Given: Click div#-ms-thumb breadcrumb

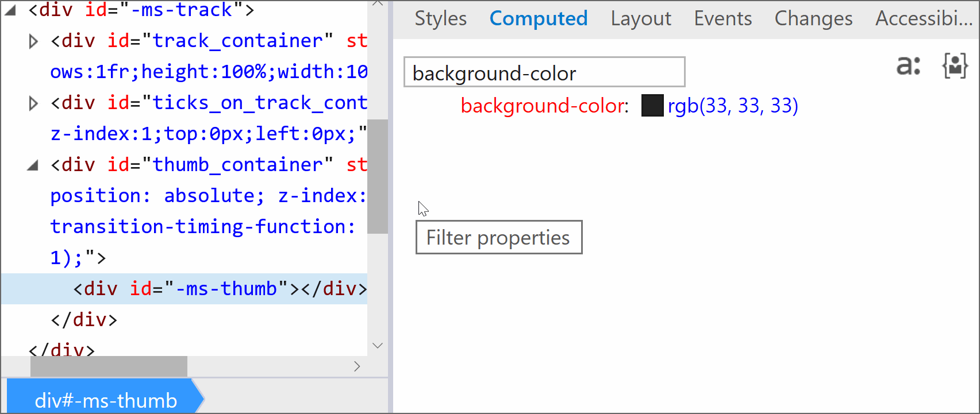Looking at the screenshot, I should (106, 400).
